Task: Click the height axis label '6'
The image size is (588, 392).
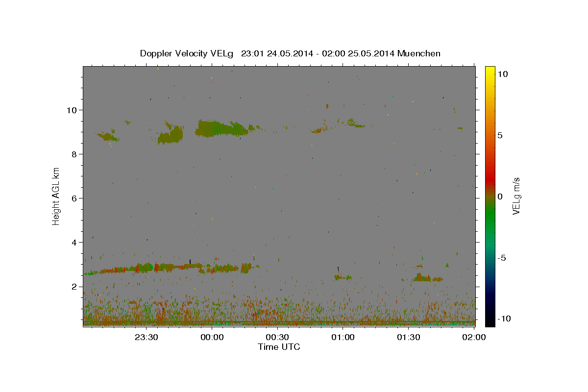Action: coord(74,198)
